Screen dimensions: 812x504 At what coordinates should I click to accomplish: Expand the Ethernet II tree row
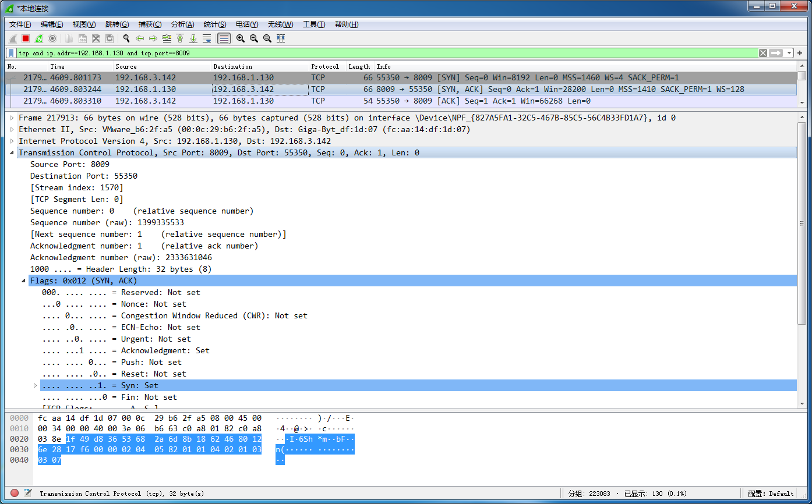(12, 129)
